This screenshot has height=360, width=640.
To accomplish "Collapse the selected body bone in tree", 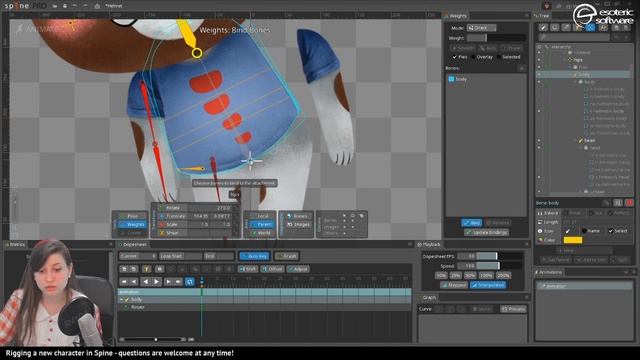I will 571,75.
